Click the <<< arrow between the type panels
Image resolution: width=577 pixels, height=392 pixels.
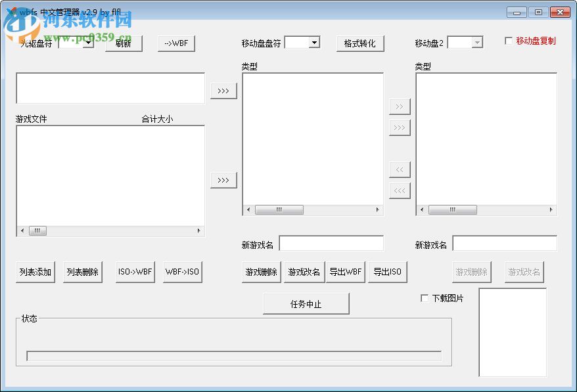[400, 190]
